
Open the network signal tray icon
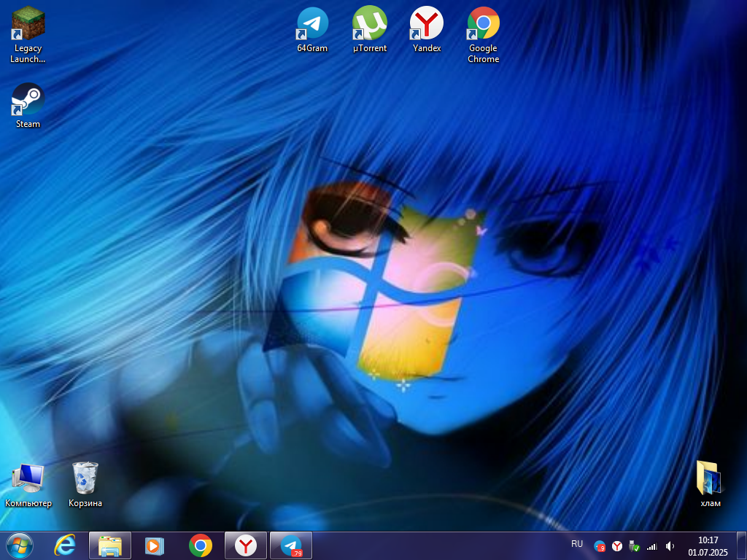point(651,547)
